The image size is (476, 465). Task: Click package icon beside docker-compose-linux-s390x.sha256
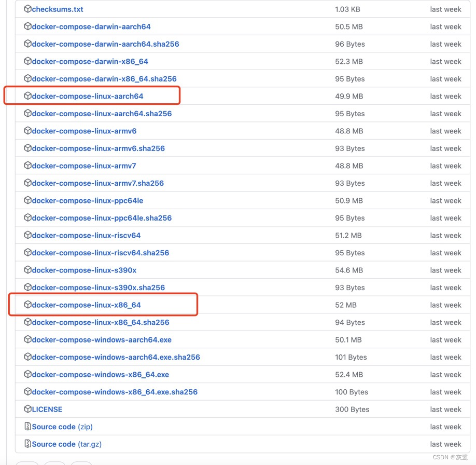pos(27,287)
